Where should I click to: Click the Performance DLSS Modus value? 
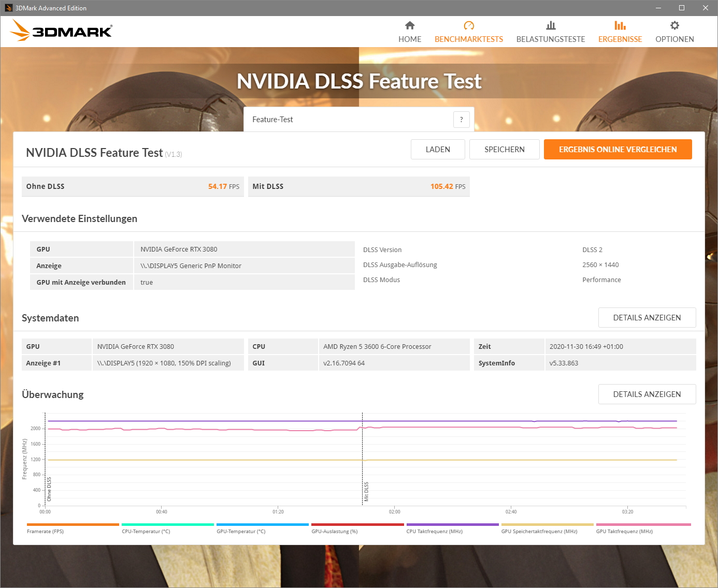(601, 280)
